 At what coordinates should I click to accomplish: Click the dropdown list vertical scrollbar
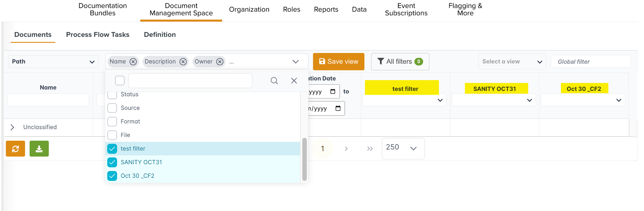304,159
